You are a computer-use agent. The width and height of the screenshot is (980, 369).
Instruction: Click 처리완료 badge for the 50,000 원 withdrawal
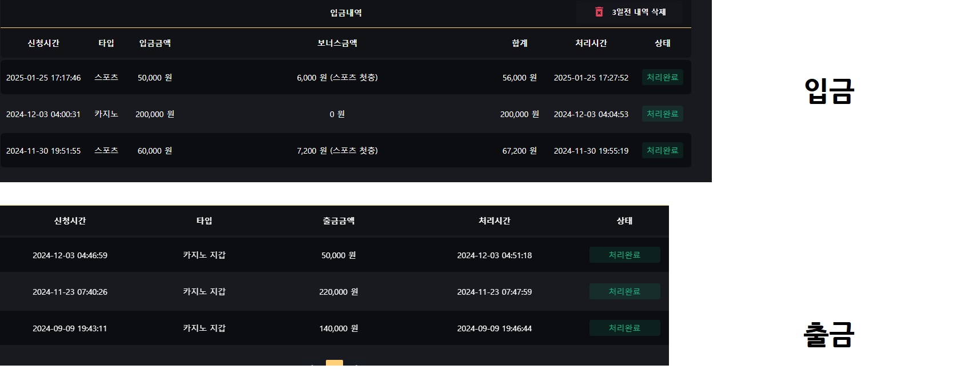coord(624,255)
